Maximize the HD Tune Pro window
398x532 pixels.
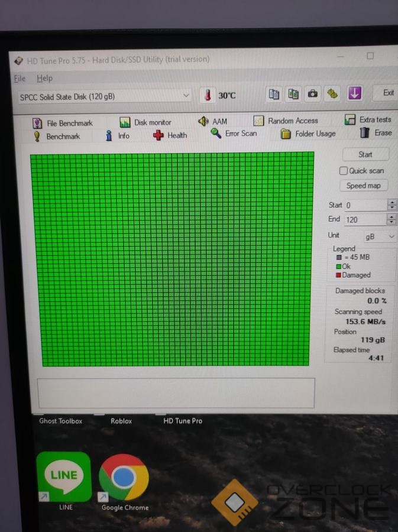pos(370,56)
